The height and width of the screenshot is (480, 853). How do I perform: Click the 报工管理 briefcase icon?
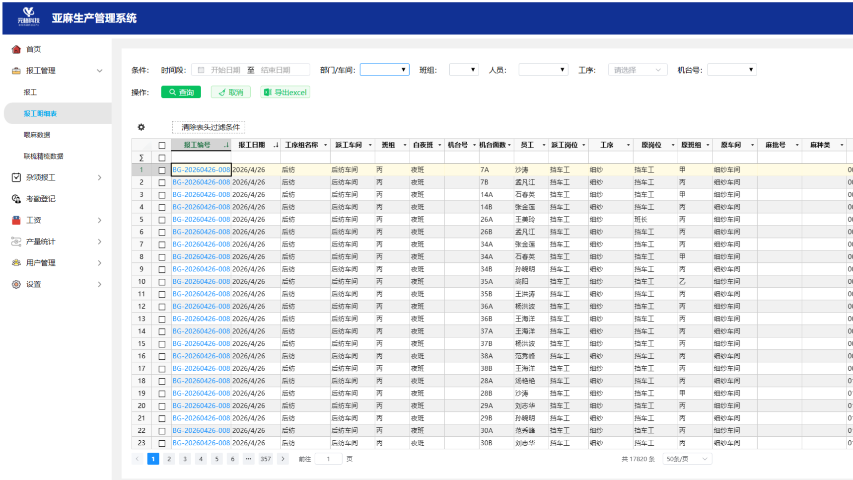[16, 71]
